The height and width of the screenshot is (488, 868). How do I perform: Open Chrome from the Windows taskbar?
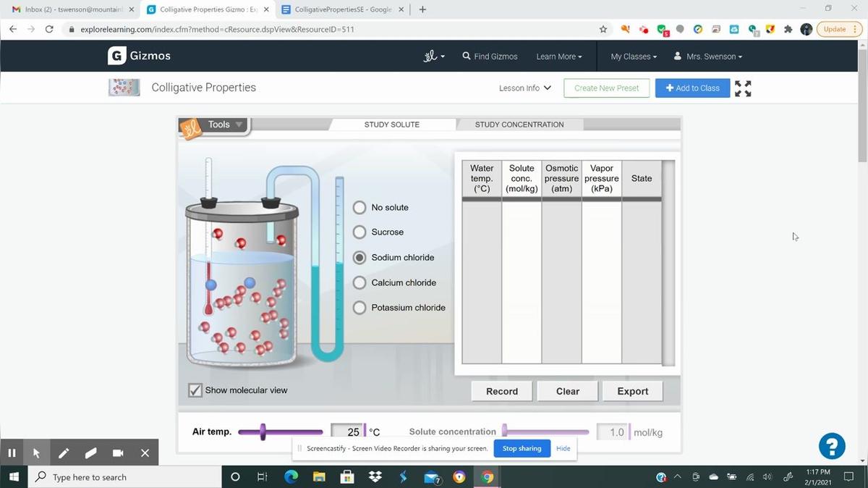487,477
